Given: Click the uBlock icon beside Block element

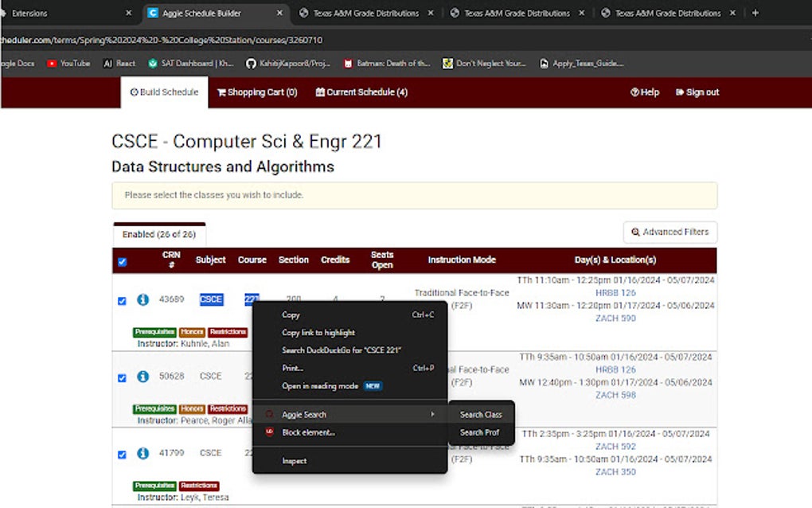Looking at the screenshot, I should point(271,432).
